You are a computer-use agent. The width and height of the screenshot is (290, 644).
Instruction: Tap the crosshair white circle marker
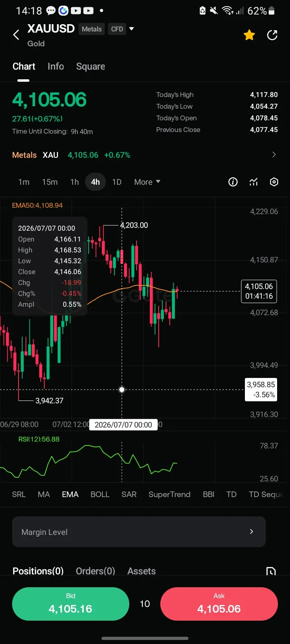point(122,389)
